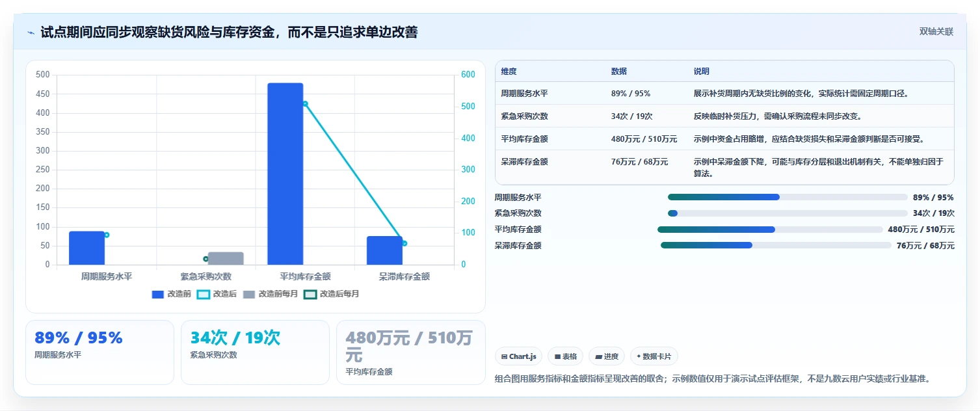Open the 480万元 / 510万元 KPI card
980x411 pixels.
pyautogui.click(x=410, y=352)
